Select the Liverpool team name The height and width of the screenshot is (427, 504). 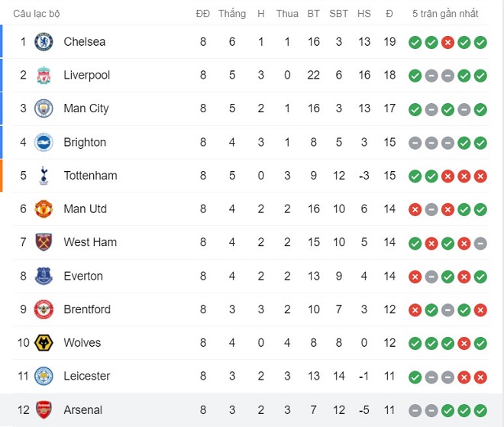click(87, 75)
